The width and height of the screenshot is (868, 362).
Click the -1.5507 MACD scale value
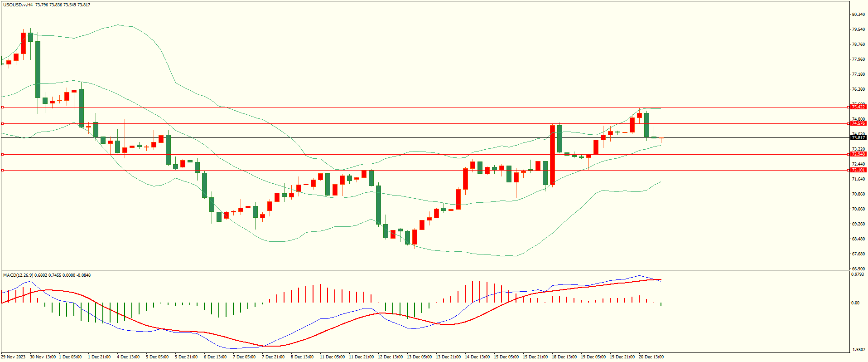click(x=859, y=350)
